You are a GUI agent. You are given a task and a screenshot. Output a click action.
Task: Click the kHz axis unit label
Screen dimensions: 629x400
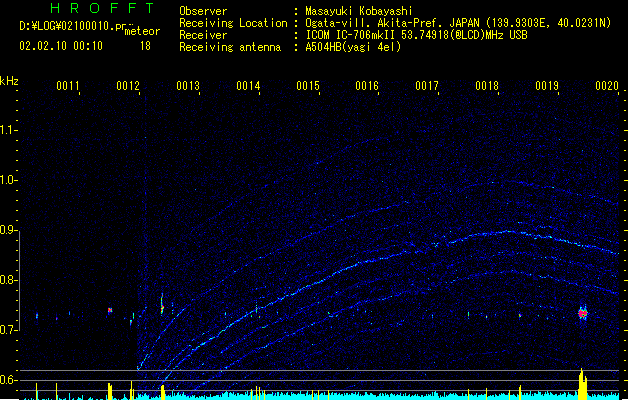click(x=9, y=81)
